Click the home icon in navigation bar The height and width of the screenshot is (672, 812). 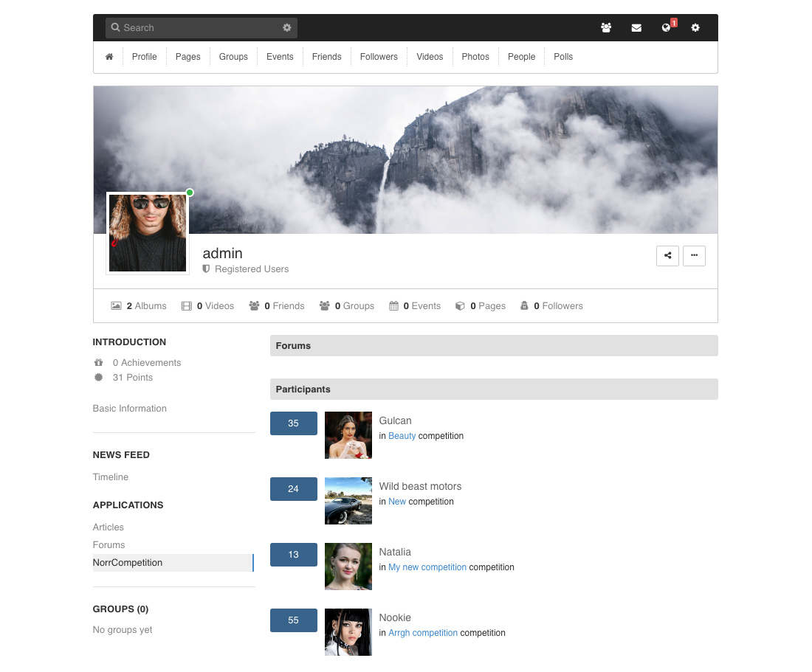[x=109, y=57]
